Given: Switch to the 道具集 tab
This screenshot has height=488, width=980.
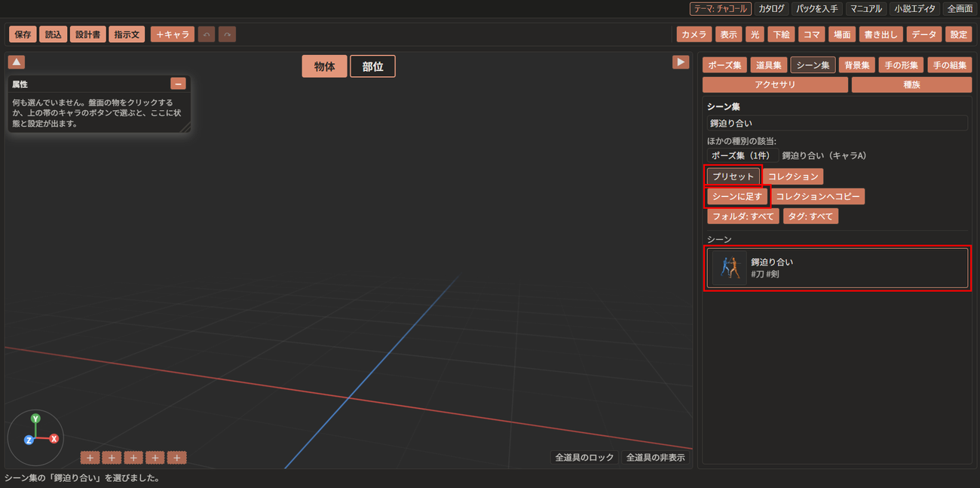Looking at the screenshot, I should (768, 66).
